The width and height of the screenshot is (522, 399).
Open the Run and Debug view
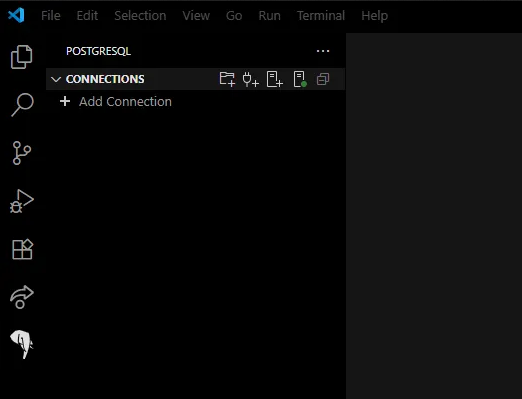pyautogui.click(x=22, y=201)
